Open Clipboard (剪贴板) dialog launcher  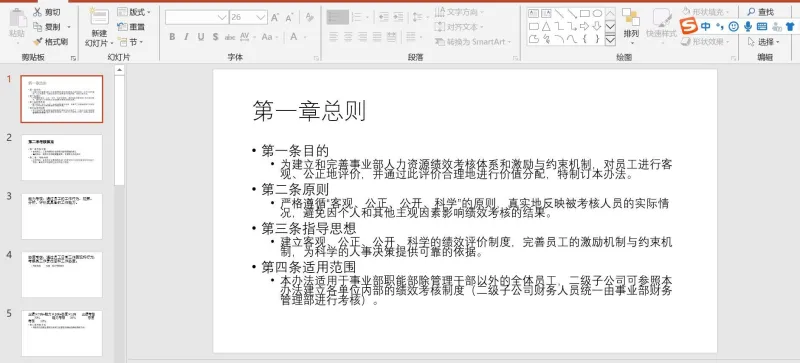(73, 59)
